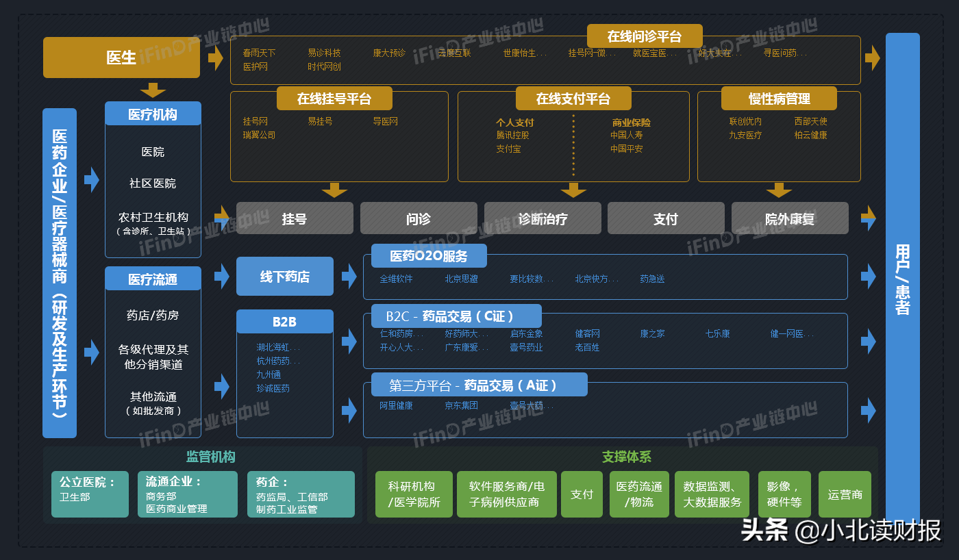The height and width of the screenshot is (560, 959).
Task: Click the 医药流通/物流 green box
Action: click(639, 494)
